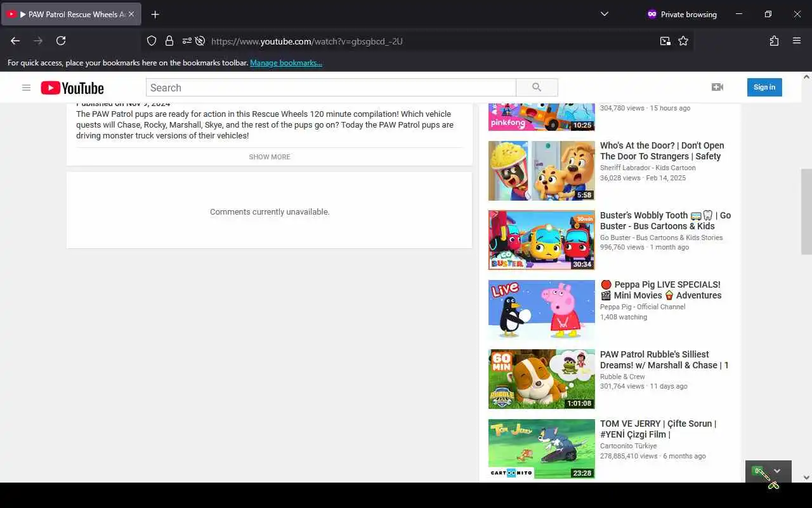The width and height of the screenshot is (812, 508).
Task: Open the tracking protection shield icon
Action: point(152,41)
